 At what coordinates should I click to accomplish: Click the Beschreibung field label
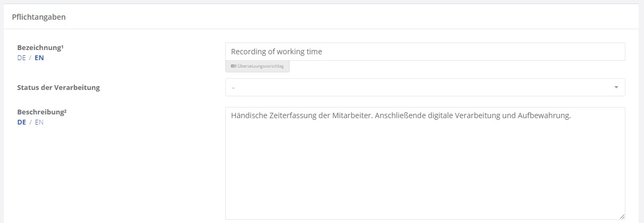click(42, 112)
